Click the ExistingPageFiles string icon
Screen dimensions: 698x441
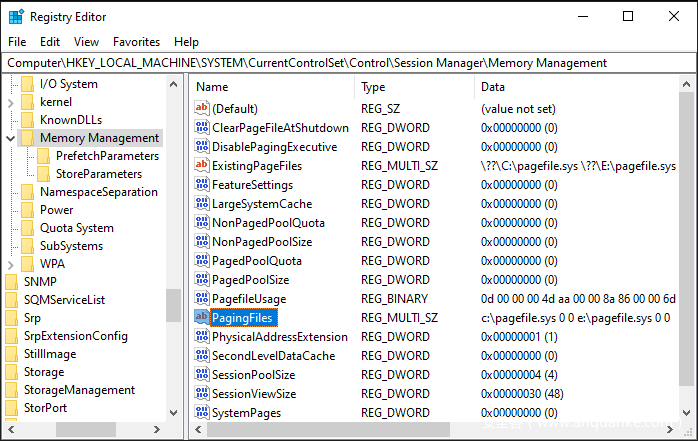(x=202, y=165)
